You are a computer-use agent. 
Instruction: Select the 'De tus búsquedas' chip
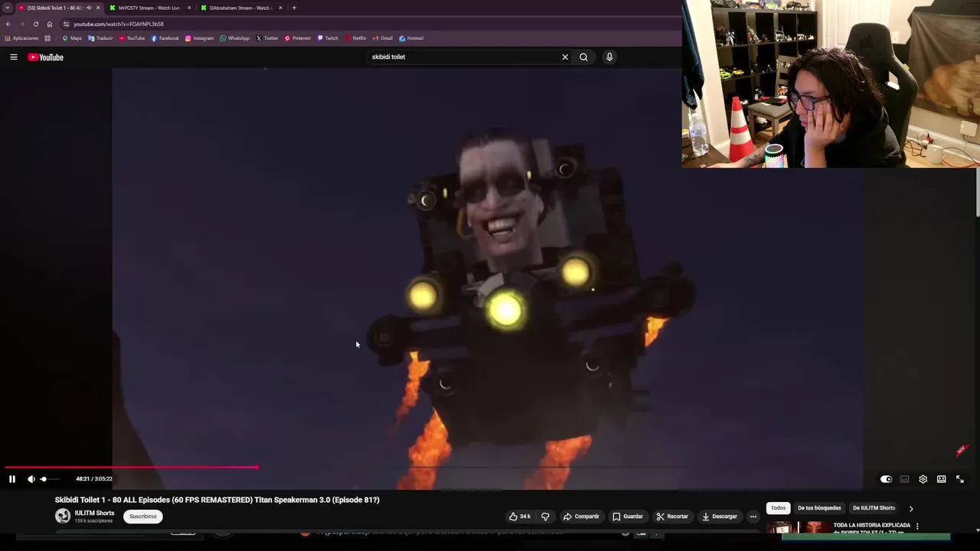pyautogui.click(x=819, y=508)
